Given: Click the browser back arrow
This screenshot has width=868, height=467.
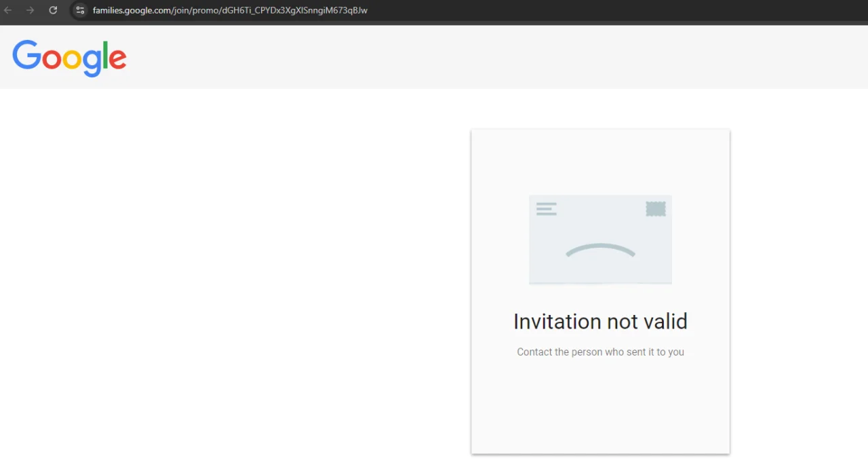Looking at the screenshot, I should (x=8, y=10).
